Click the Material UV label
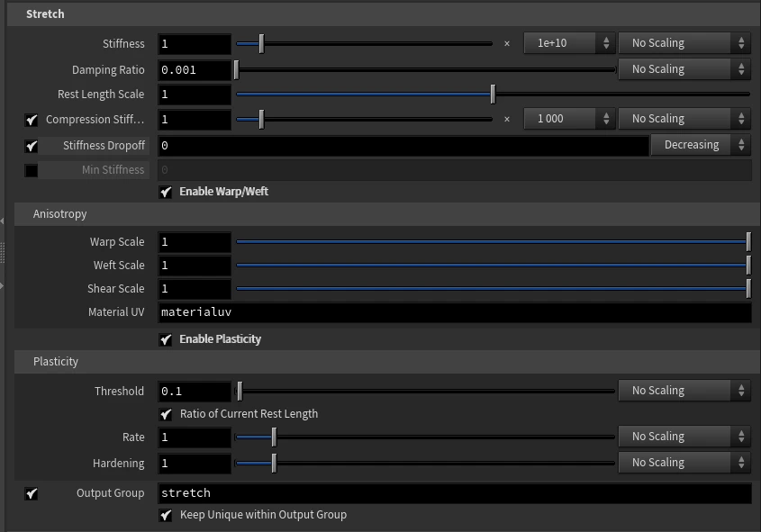 pos(116,311)
